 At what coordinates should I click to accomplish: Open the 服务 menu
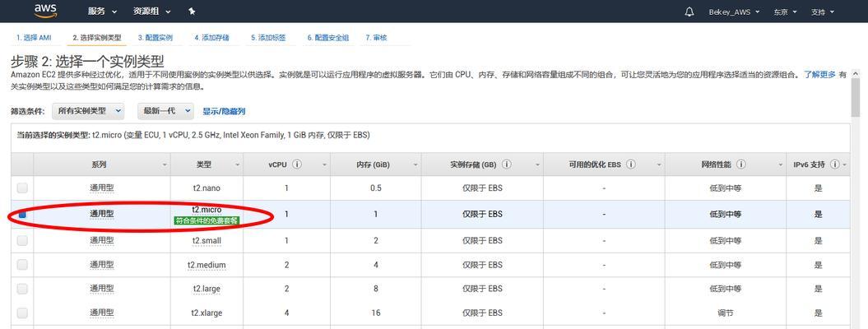102,11
